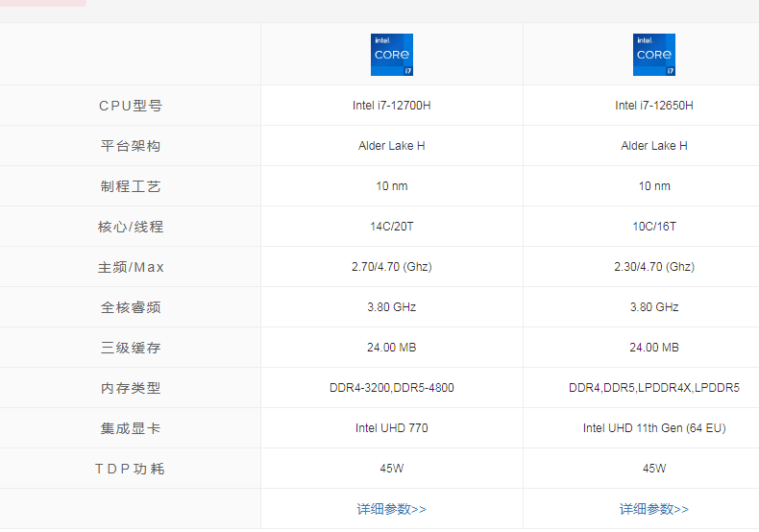Click the Intel Core i7 logo above i7-12650H
The width and height of the screenshot is (759, 532).
(x=653, y=55)
